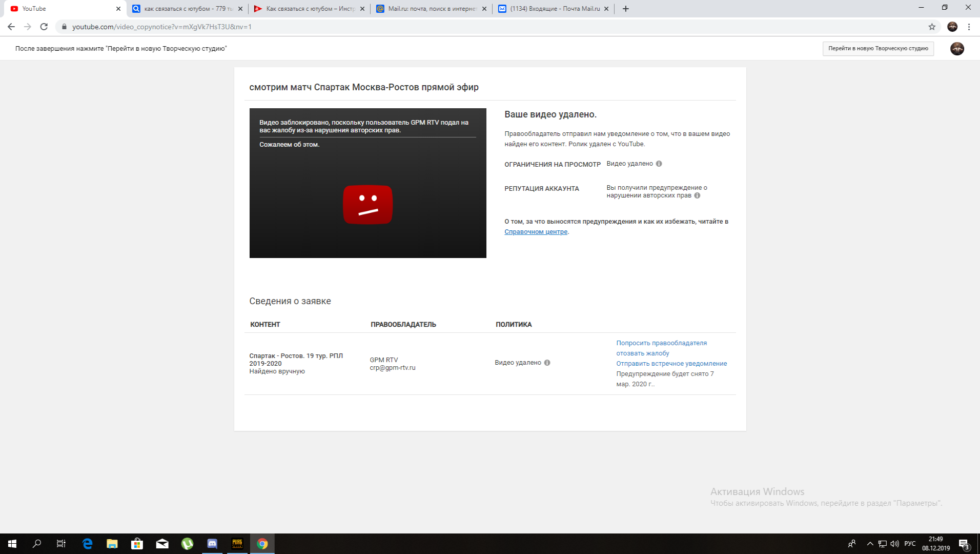Click the network tray icon
980x554 pixels.
882,544
